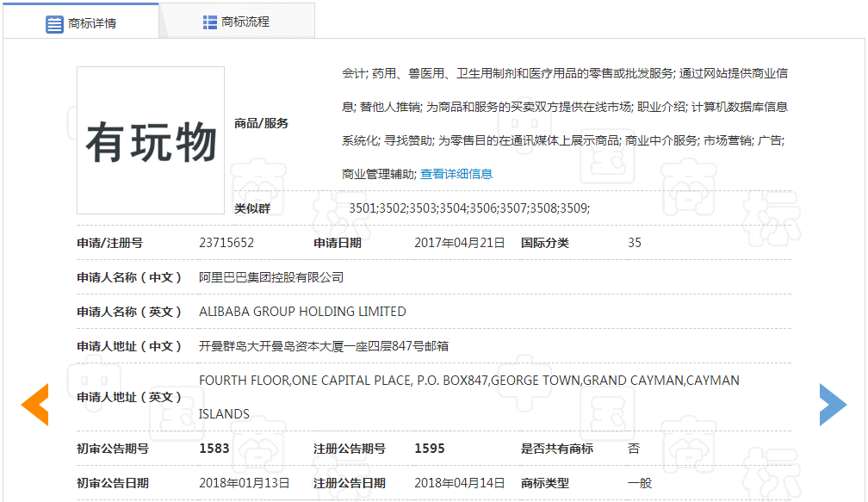Select application date 2017年04月21日
The image size is (868, 502).
pyautogui.click(x=460, y=243)
